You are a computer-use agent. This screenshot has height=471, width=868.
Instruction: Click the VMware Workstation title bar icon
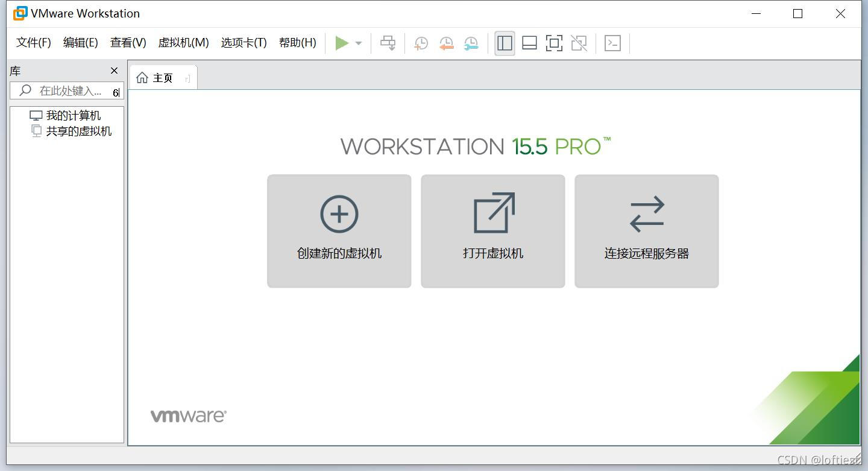click(20, 13)
